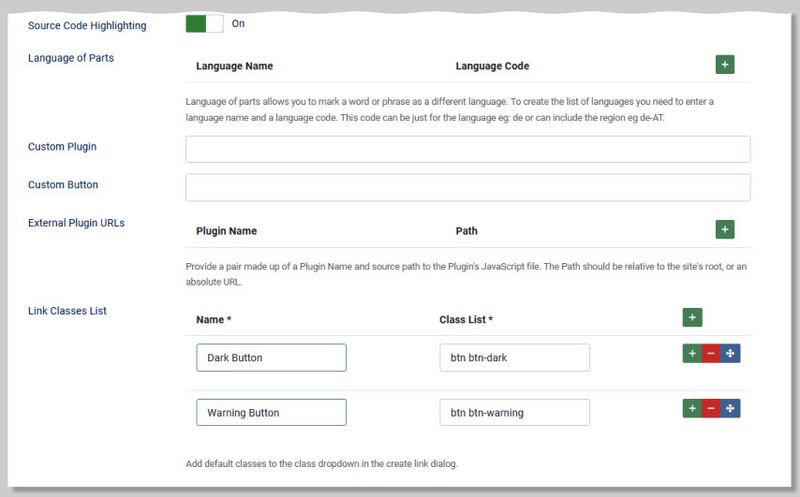This screenshot has height=497, width=800.
Task: Click plus icon in Link Classes header
Action: pyautogui.click(x=691, y=317)
